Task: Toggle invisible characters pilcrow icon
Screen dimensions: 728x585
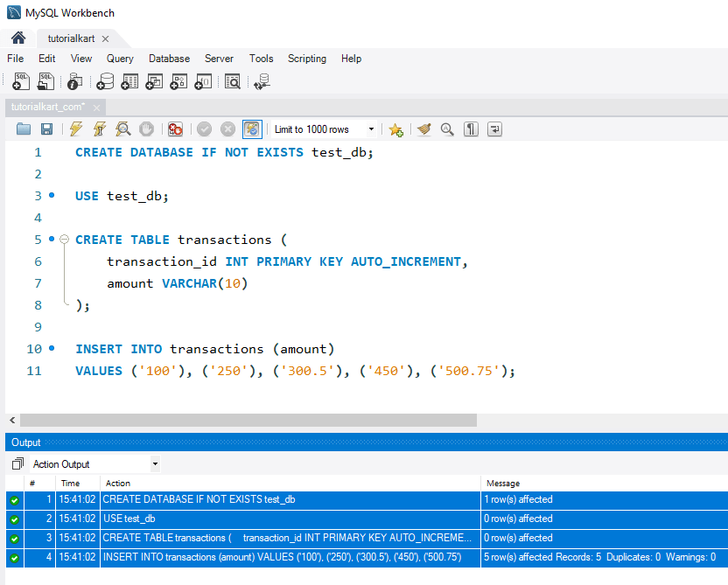Action: (471, 129)
